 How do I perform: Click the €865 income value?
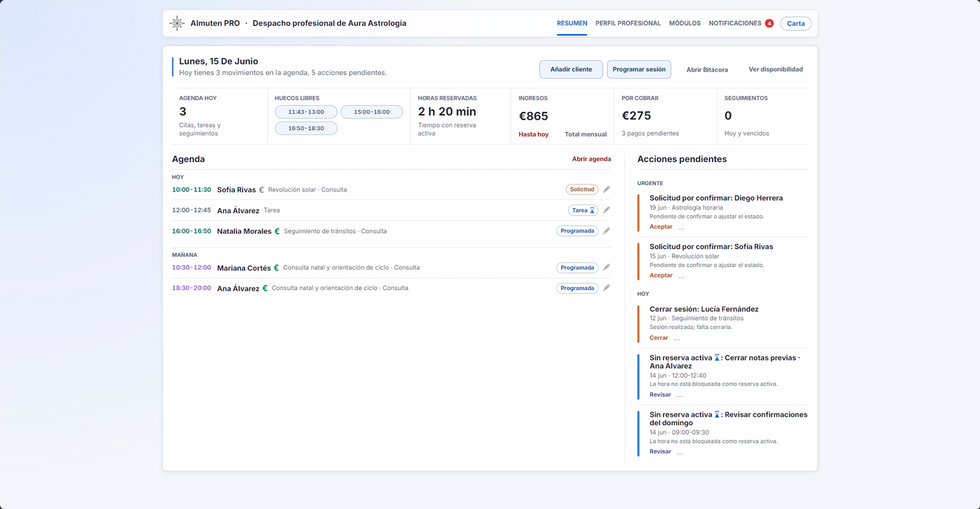(x=534, y=117)
